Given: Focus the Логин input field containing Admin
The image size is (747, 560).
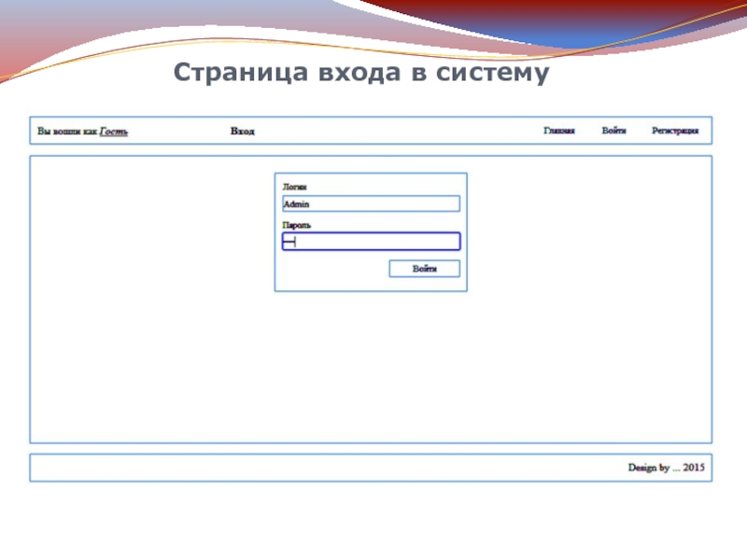Looking at the screenshot, I should [x=371, y=203].
